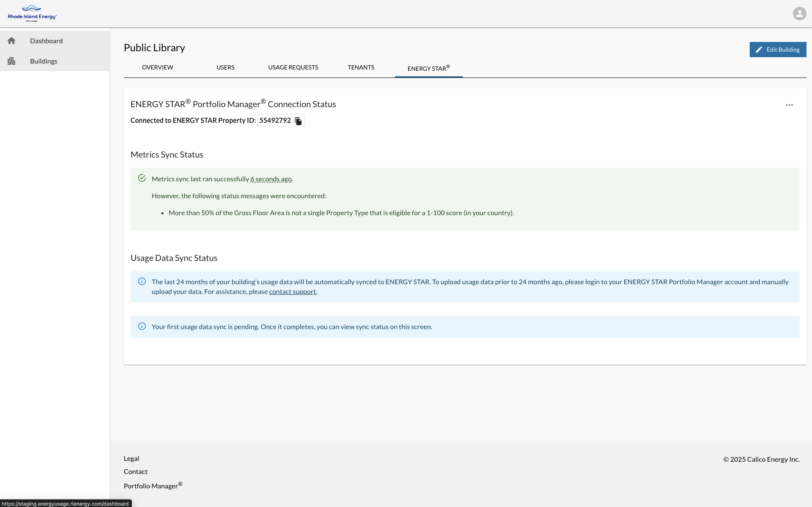Open Buildings in the sidebar
Image resolution: width=812 pixels, height=507 pixels.
point(55,61)
